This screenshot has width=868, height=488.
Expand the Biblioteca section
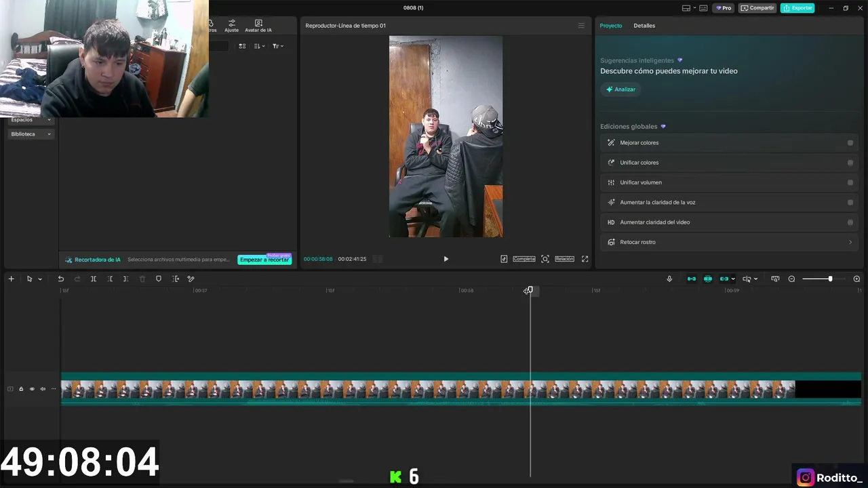(x=31, y=134)
